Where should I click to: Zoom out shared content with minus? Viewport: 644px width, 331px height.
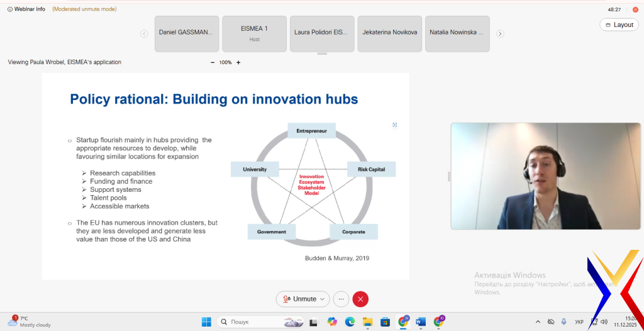[x=213, y=62]
